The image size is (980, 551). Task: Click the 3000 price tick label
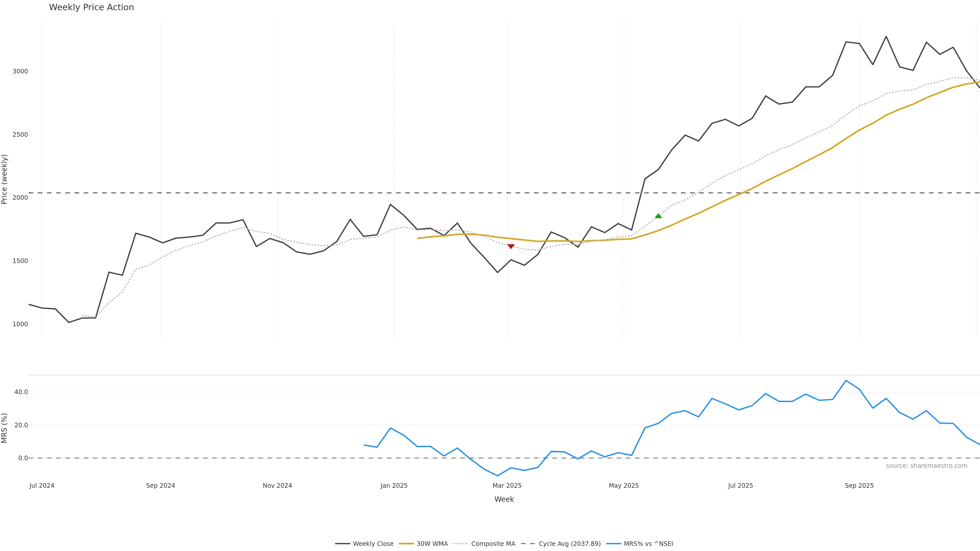(20, 71)
